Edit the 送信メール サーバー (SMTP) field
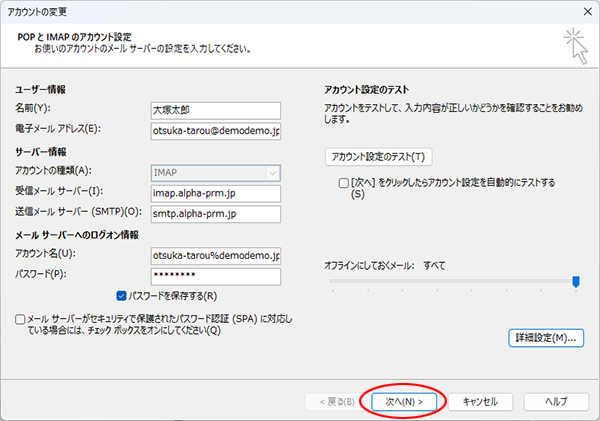Viewport: 600px width, 421px height. tap(214, 213)
